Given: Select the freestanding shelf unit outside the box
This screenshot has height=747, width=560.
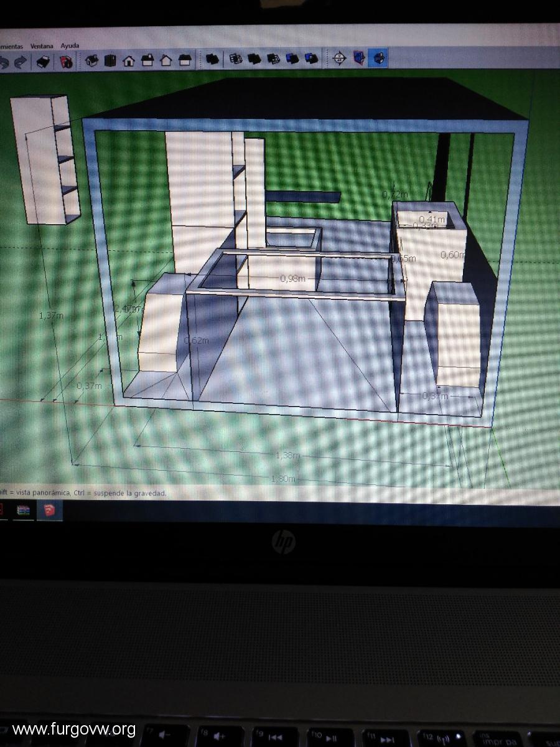Looking at the screenshot, I should tap(46, 159).
